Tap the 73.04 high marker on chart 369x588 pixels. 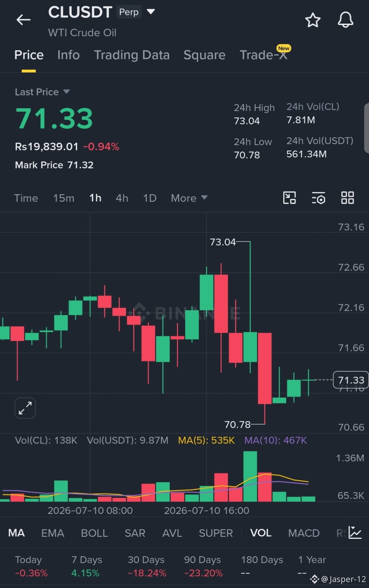click(223, 242)
